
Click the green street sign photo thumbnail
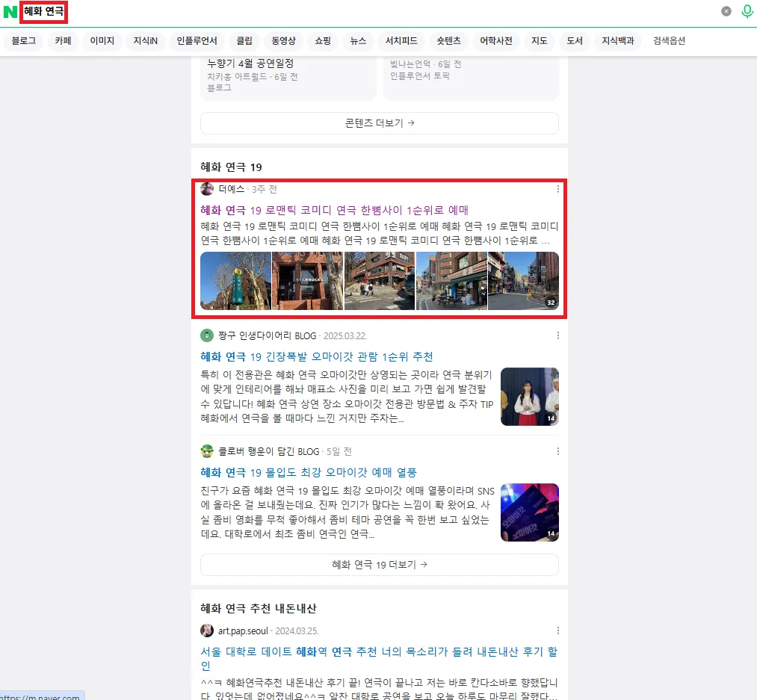(235, 280)
